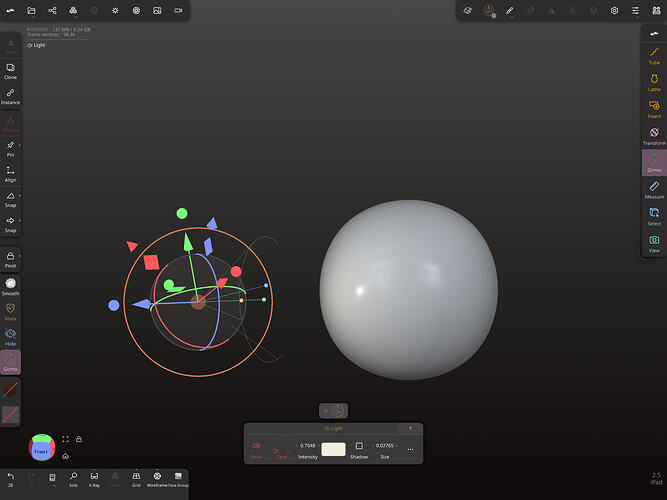Image resolution: width=667 pixels, height=500 pixels.
Task: Toggle X-Ray view
Action: click(x=94, y=479)
